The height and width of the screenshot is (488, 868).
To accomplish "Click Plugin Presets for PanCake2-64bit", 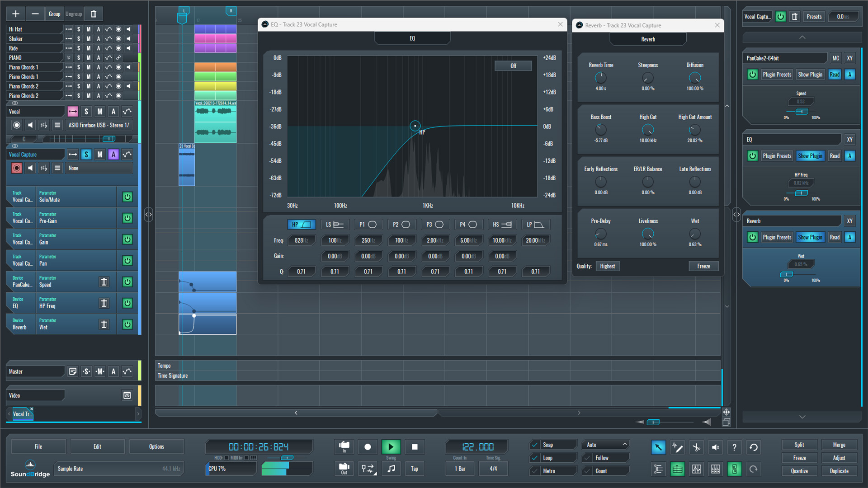I will (777, 75).
